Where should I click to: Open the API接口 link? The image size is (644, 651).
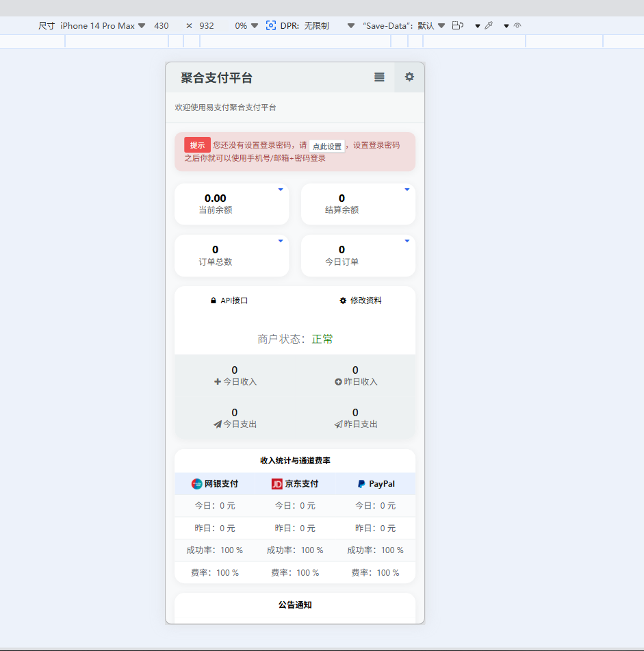pos(229,301)
